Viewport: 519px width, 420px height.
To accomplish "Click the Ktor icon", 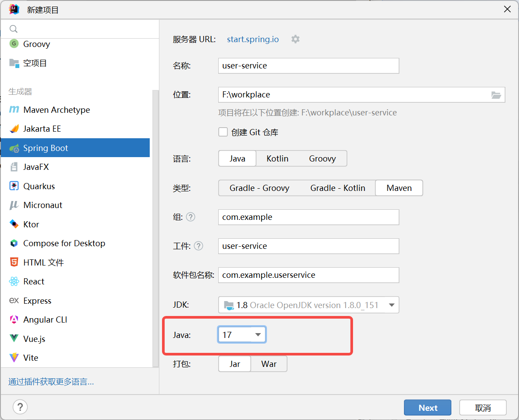I will pos(14,224).
